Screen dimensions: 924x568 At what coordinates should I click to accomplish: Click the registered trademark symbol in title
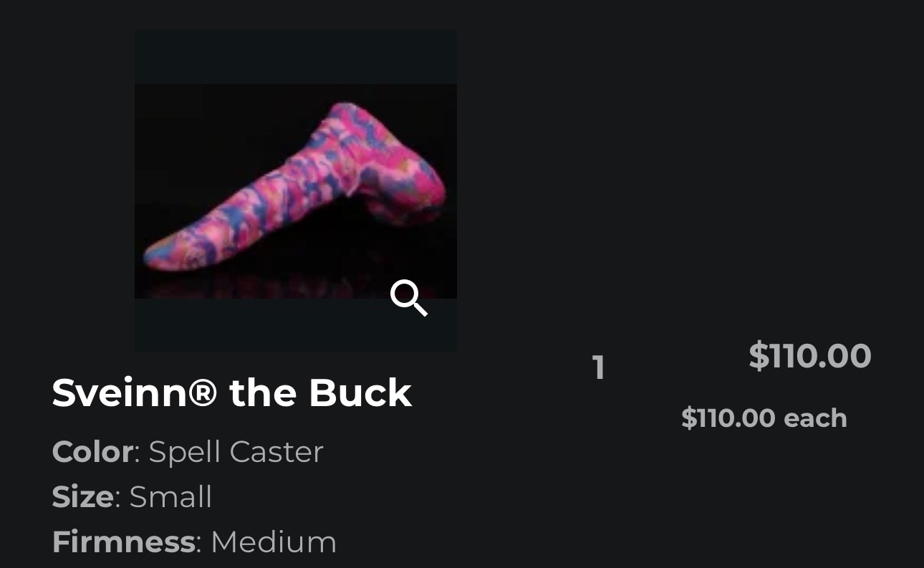coord(202,393)
